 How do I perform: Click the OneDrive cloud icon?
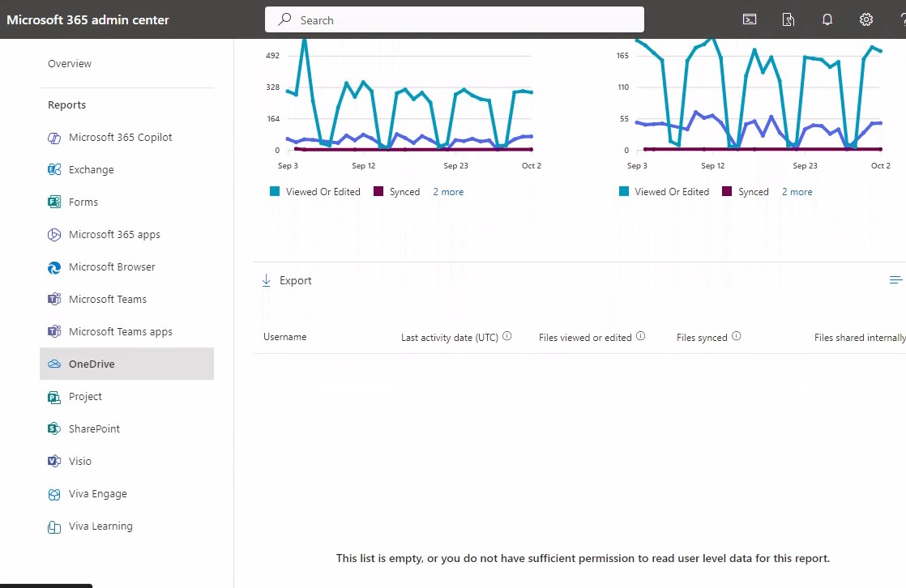[x=54, y=364]
